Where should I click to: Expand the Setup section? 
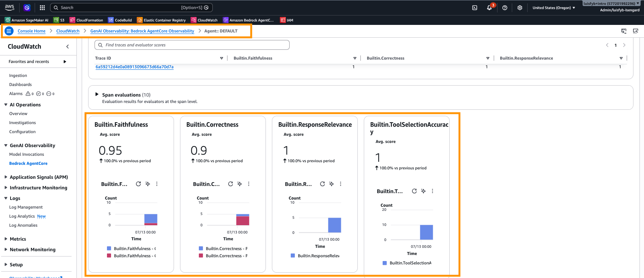click(x=6, y=264)
